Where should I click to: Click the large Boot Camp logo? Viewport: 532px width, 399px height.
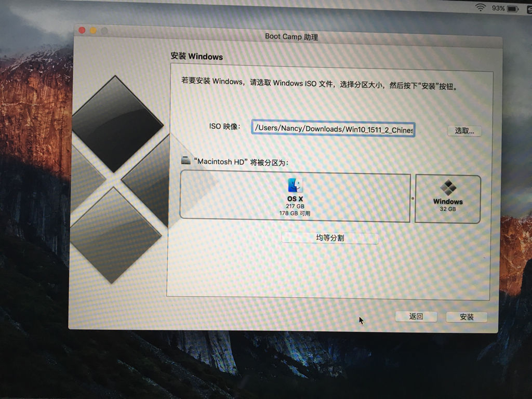118,179
